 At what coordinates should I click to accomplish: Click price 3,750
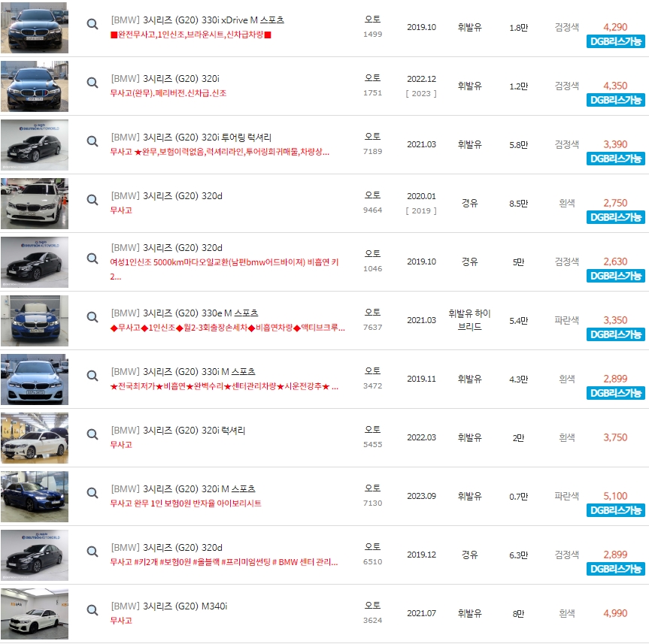tap(615, 437)
